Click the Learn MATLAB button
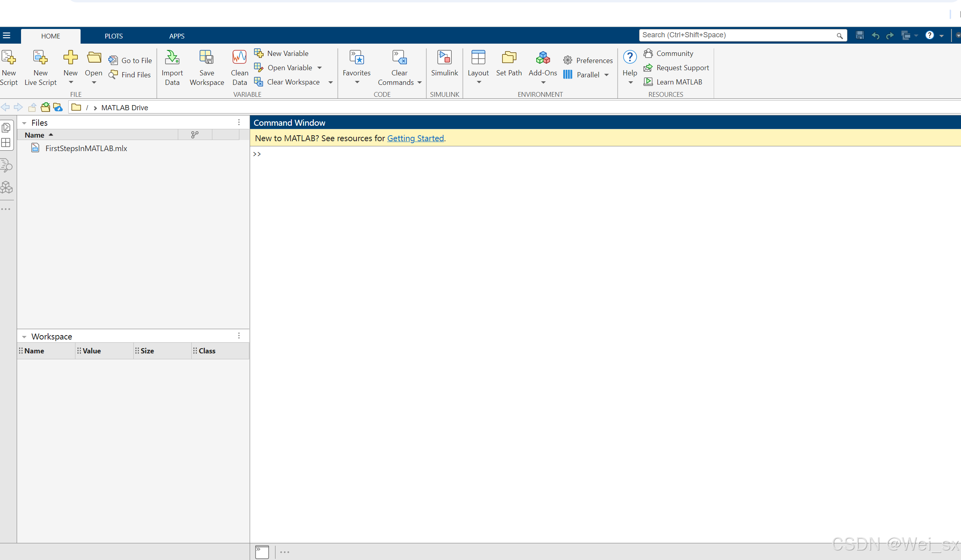Image resolution: width=961 pixels, height=560 pixels. click(679, 82)
